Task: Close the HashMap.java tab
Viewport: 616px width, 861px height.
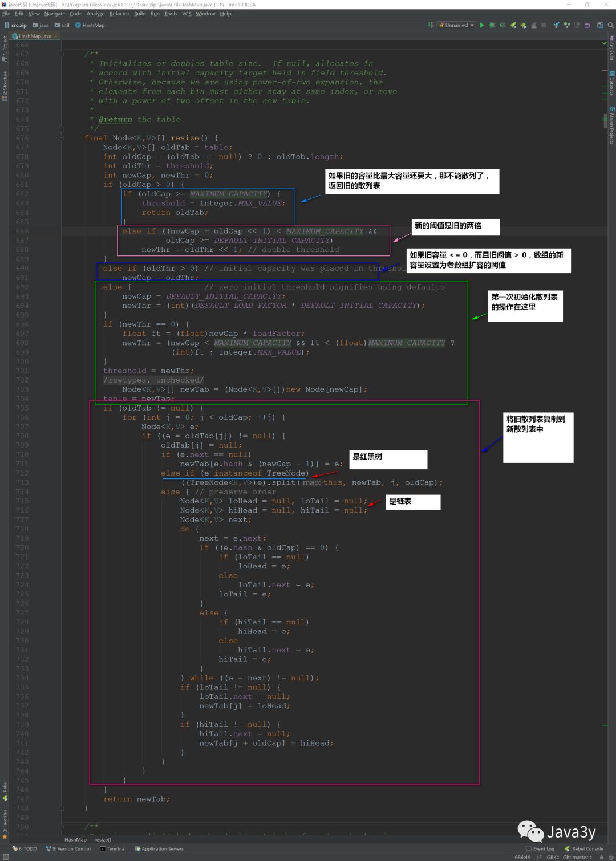Action: pos(55,36)
